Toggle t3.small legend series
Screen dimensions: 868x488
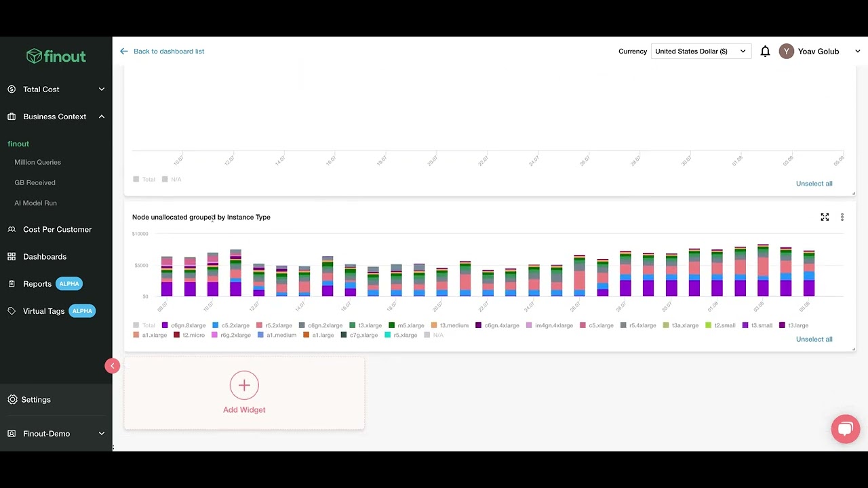coord(757,325)
